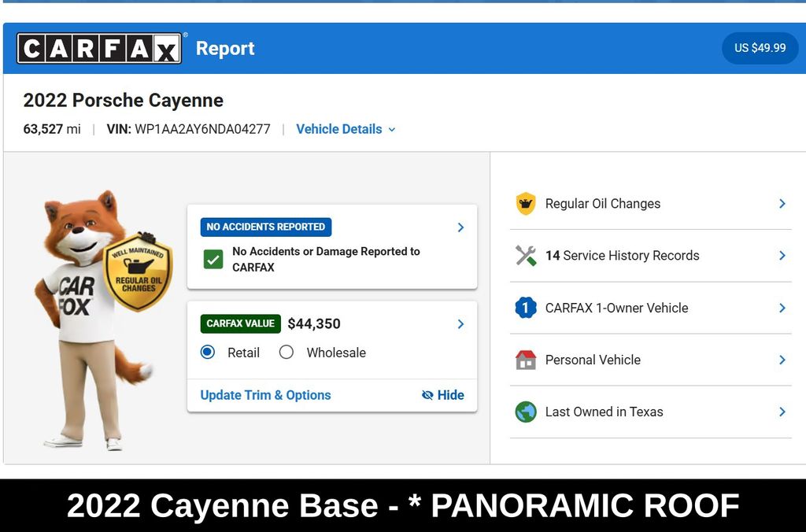Click the Report header text
Viewport: 806px width, 532px height.
click(225, 48)
